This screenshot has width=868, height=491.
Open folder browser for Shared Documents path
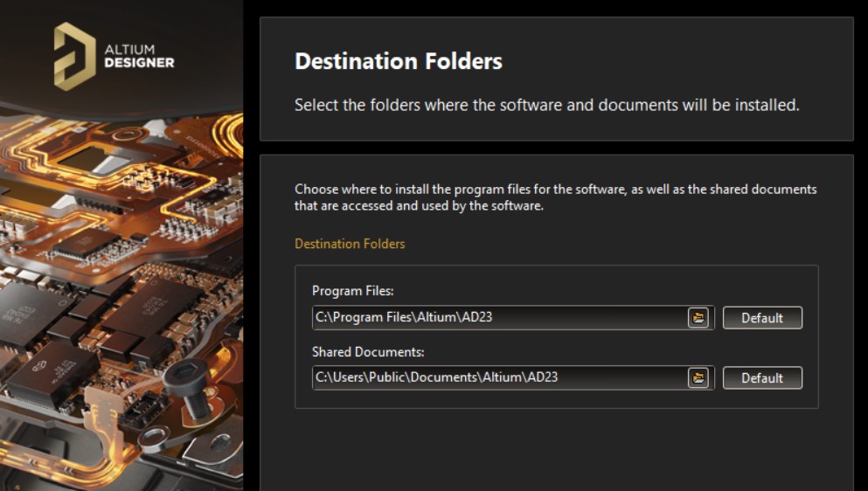(x=698, y=378)
